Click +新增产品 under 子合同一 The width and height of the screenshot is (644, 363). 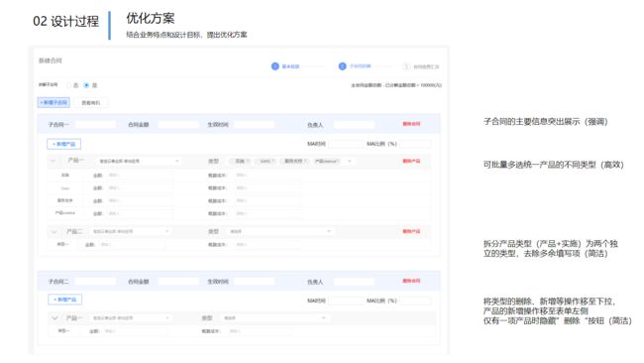(x=64, y=144)
